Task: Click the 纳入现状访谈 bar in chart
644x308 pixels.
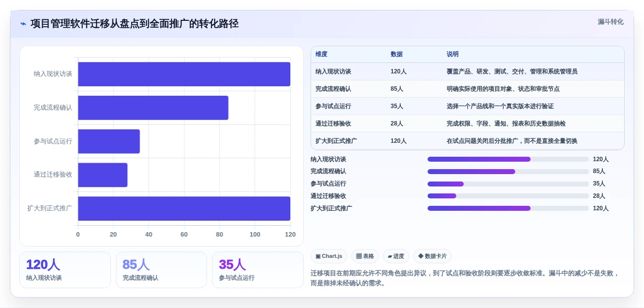Action: click(x=184, y=74)
